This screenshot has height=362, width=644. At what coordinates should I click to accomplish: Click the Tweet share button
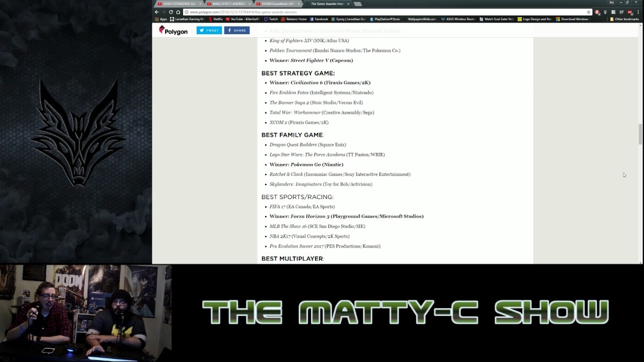tap(209, 30)
